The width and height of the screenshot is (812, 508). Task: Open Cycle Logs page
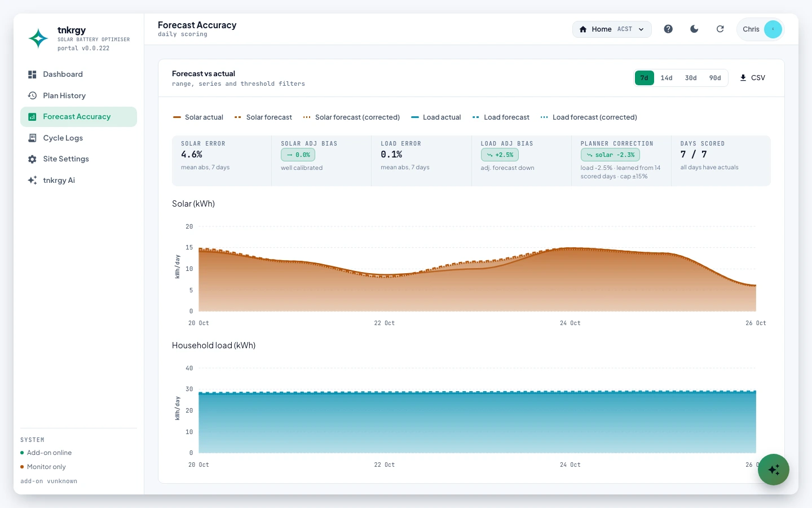tap(78, 138)
